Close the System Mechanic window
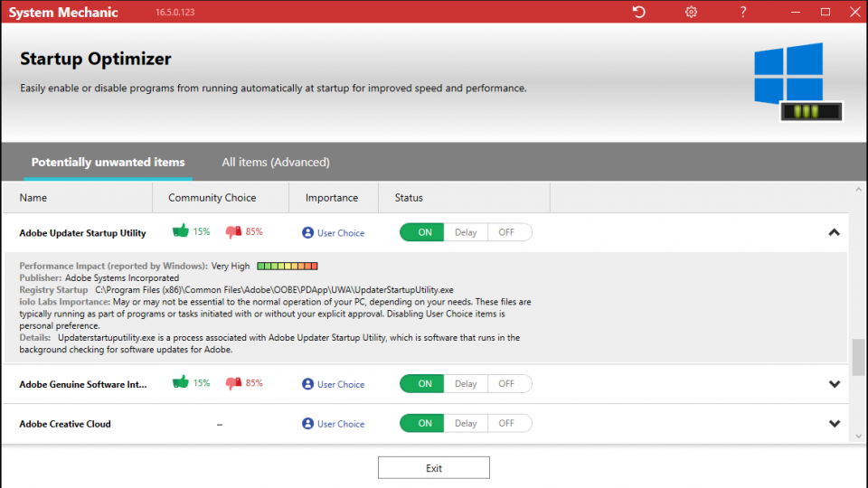Image resolution: width=868 pixels, height=488 pixels. tap(855, 12)
